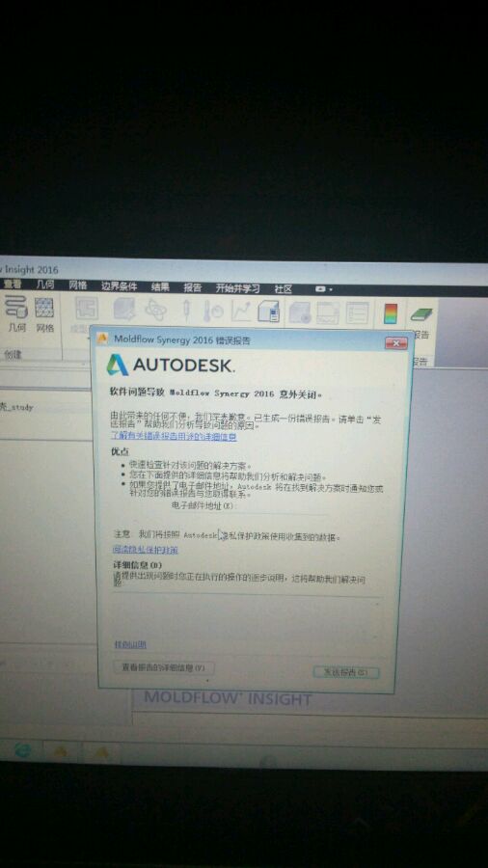Click the Internet Explorer taskbar icon
The height and width of the screenshot is (868, 488).
23,750
